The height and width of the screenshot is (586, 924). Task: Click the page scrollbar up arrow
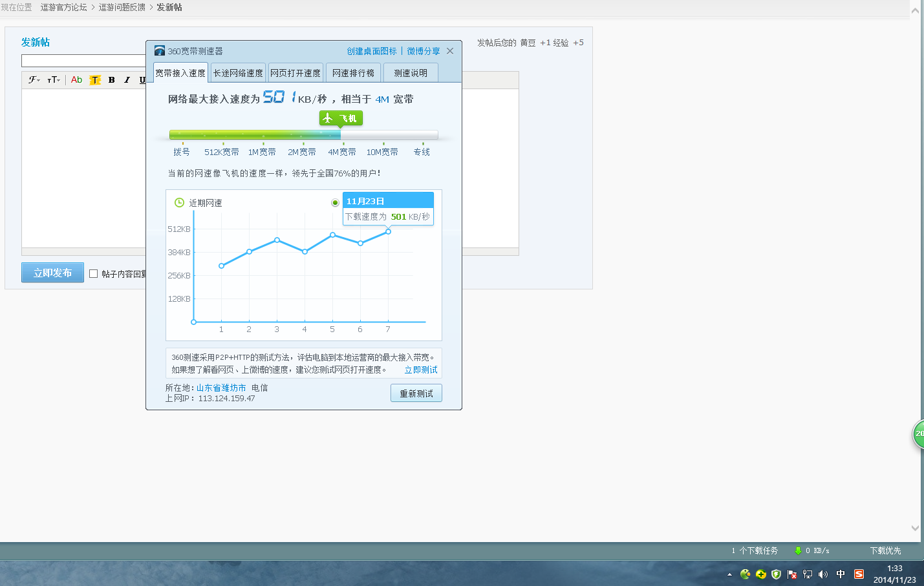[915, 10]
